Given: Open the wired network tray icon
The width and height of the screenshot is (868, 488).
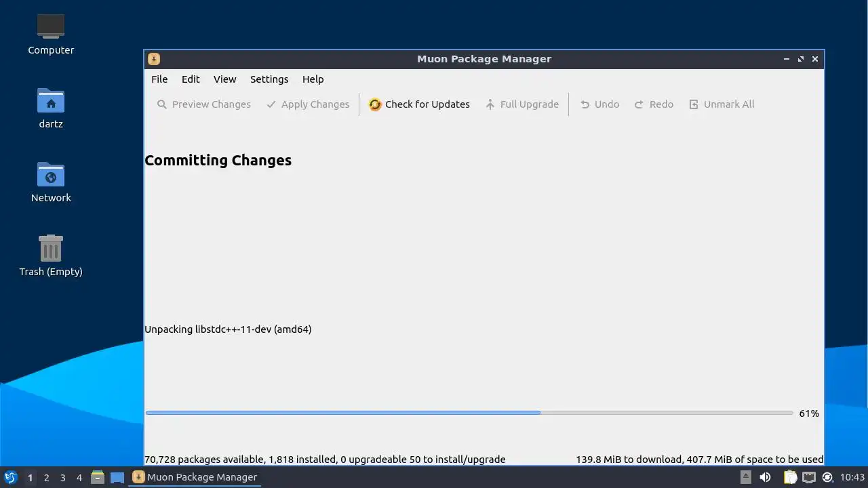Looking at the screenshot, I should click(809, 477).
